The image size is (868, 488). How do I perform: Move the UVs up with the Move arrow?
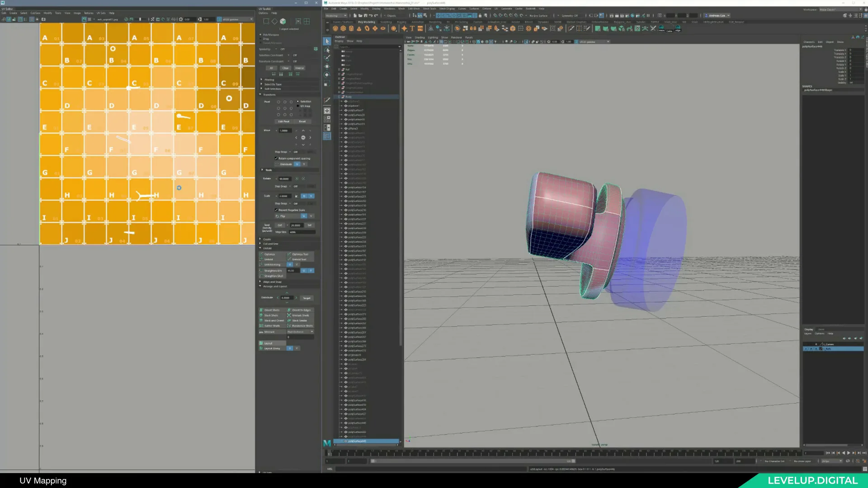pyautogui.click(x=303, y=131)
